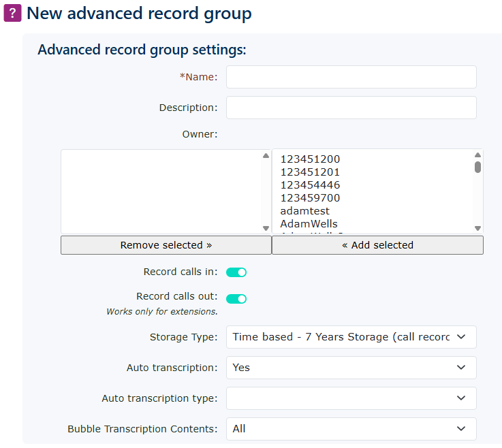Click scroll down arrow of selected owners list
This screenshot has height=448, width=502.
266,229
